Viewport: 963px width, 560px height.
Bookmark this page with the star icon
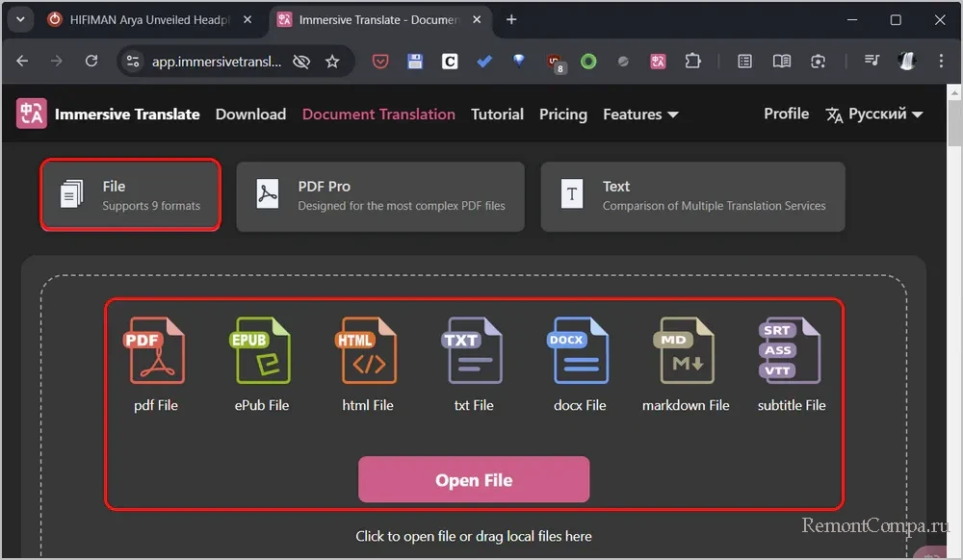pyautogui.click(x=332, y=62)
